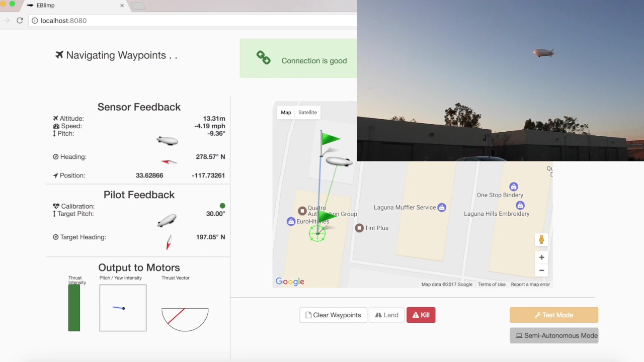The image size is (644, 362).
Task: Click the target pitch value 30.00°
Action: (x=215, y=214)
